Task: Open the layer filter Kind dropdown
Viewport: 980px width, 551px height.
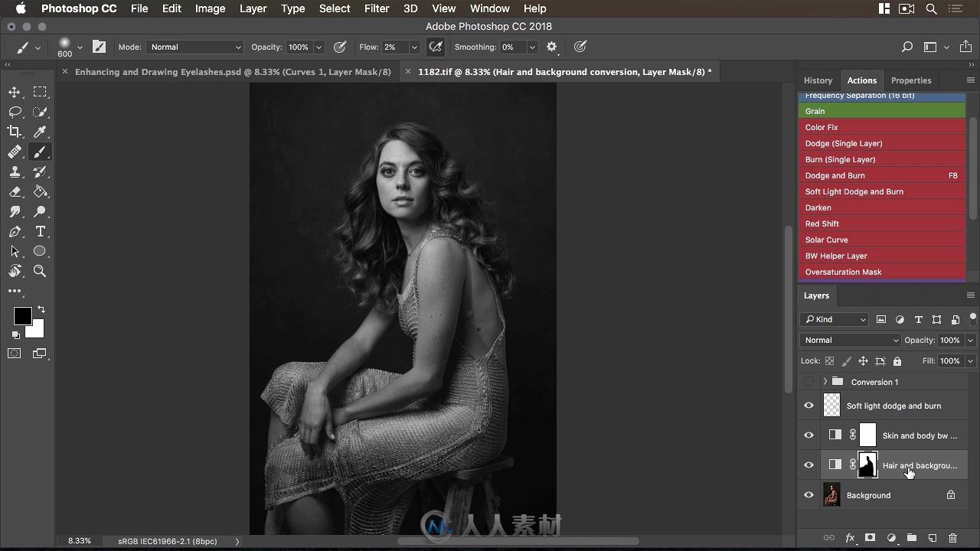Action: (834, 319)
